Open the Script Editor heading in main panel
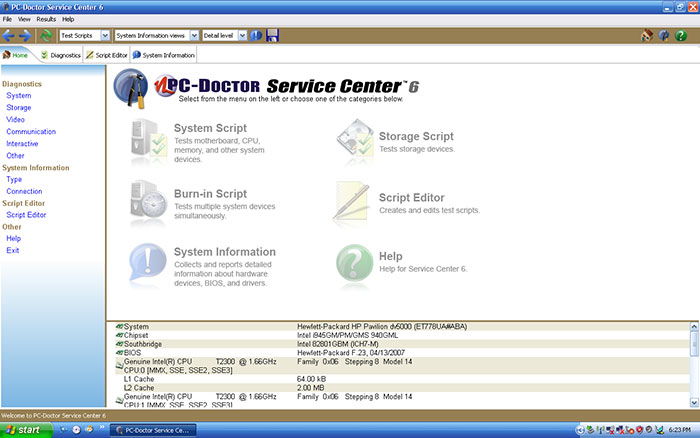Viewport: 700px width, 438px height. pyautogui.click(x=412, y=197)
